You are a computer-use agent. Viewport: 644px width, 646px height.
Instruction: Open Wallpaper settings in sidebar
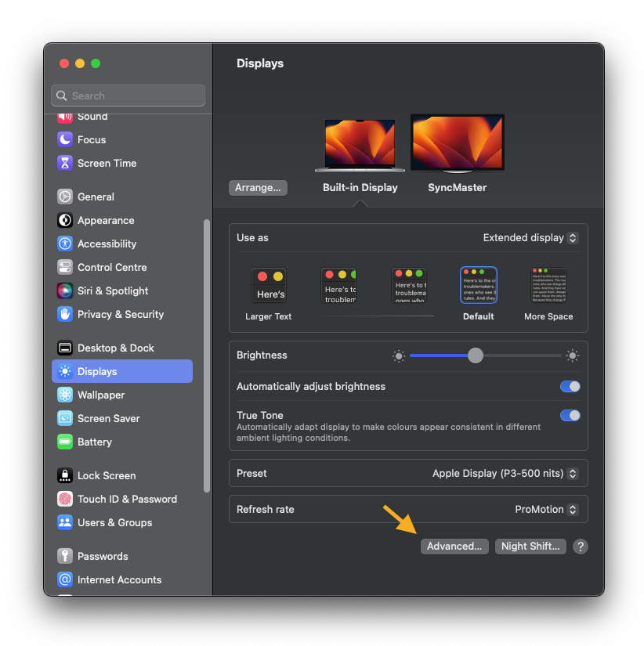coord(122,395)
